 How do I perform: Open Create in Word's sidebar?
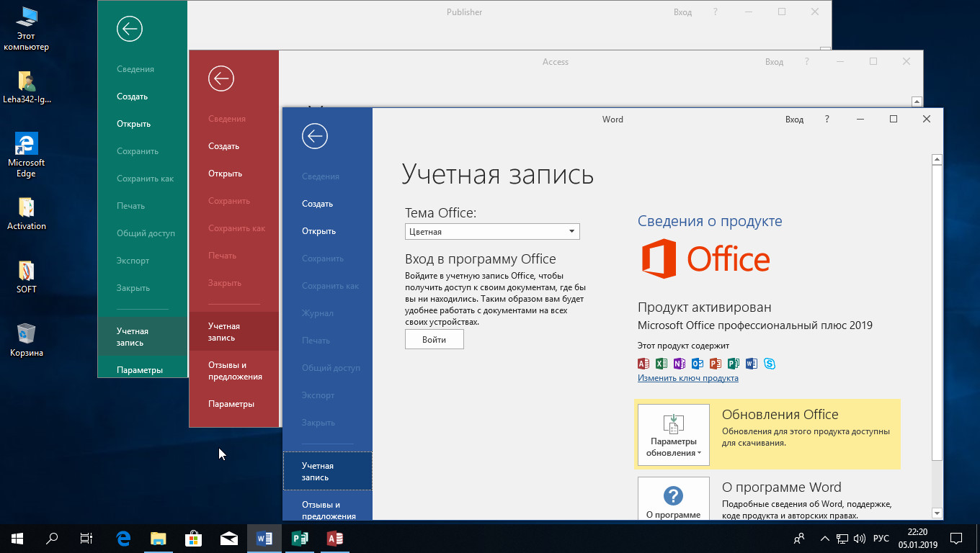(x=317, y=204)
